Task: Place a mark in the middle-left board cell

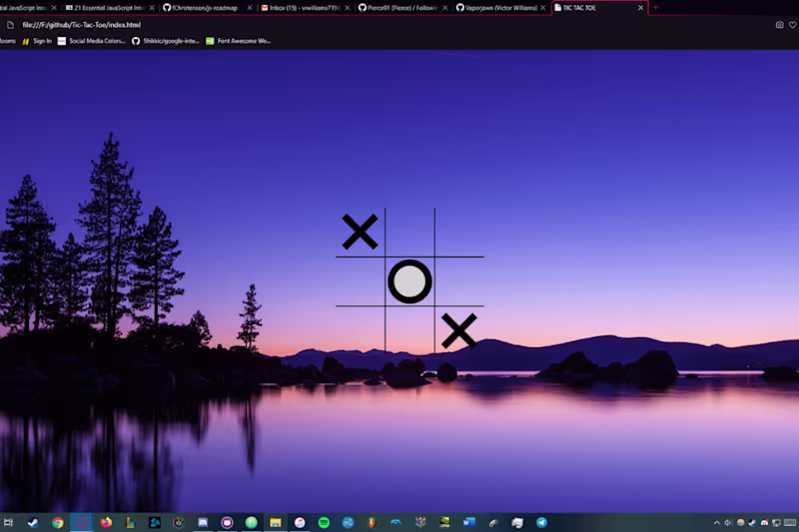Action: tap(361, 281)
